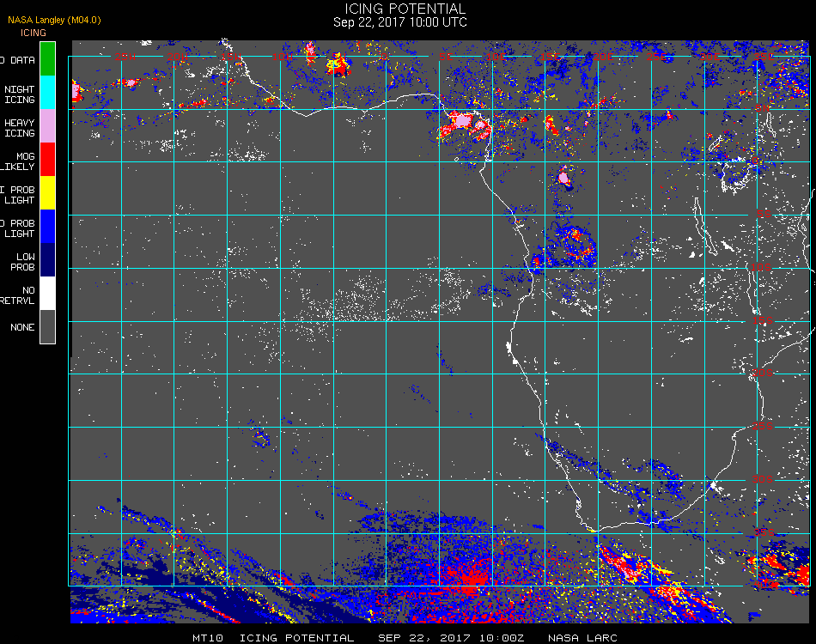This screenshot has width=816, height=644.
Task: Click the 30S latitude label
Action: coord(763,479)
